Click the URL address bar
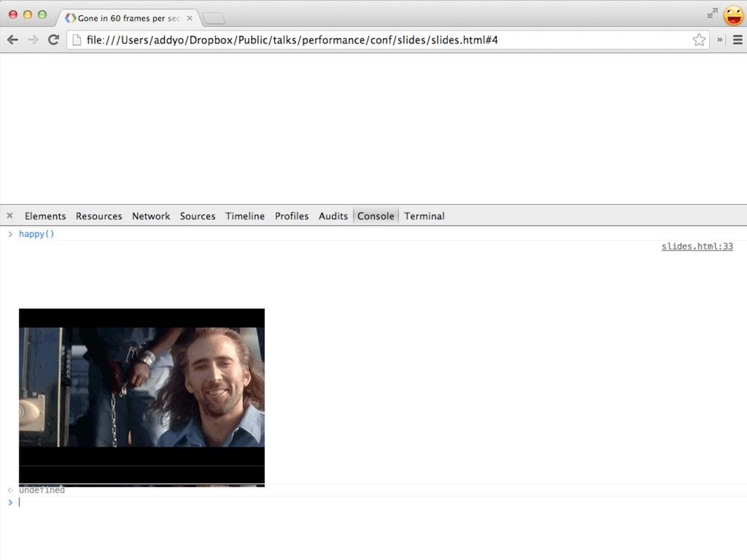 point(379,40)
